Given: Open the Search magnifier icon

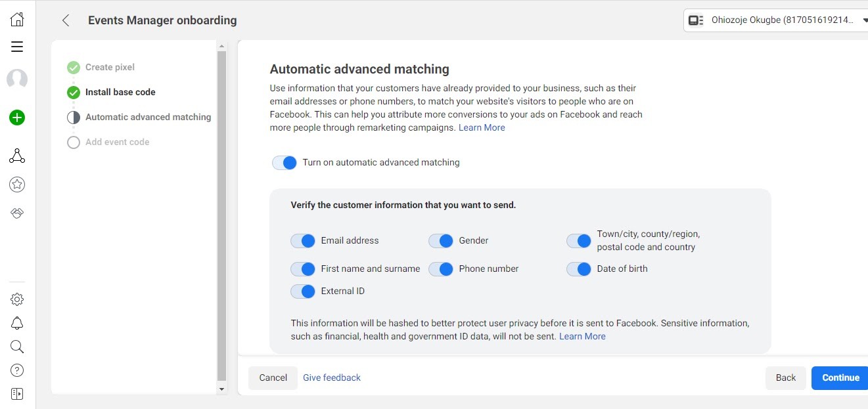Looking at the screenshot, I should point(17,346).
